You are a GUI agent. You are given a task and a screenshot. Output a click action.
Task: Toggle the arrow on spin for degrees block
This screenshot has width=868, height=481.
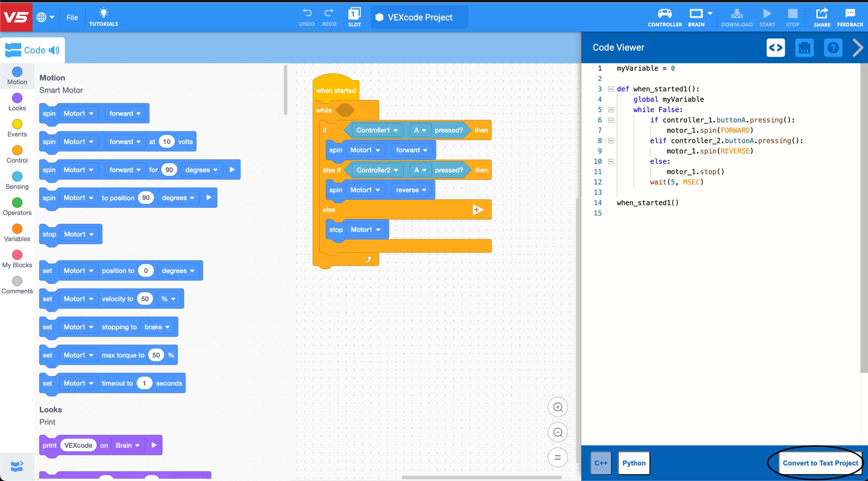pos(232,170)
